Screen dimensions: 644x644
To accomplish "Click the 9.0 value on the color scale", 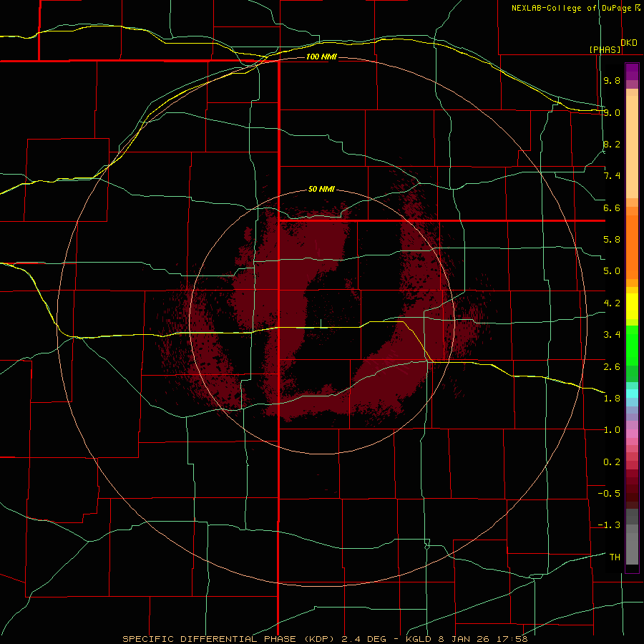I will click(x=612, y=112).
